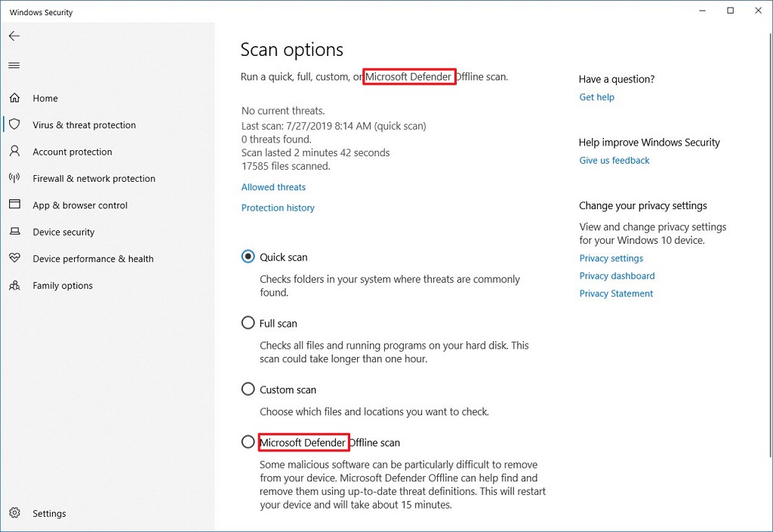Viewport: 773px width, 532px height.
Task: Click the Scan options heading
Action: 292,50
